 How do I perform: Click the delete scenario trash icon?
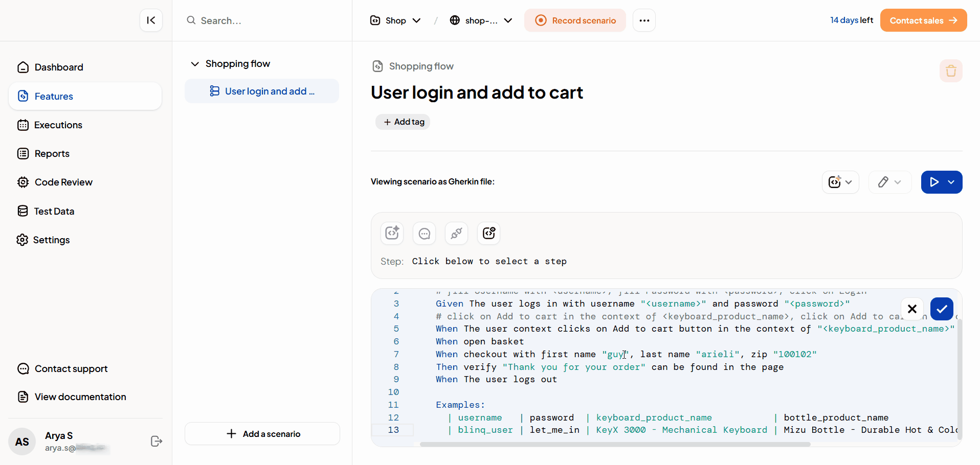point(951,71)
